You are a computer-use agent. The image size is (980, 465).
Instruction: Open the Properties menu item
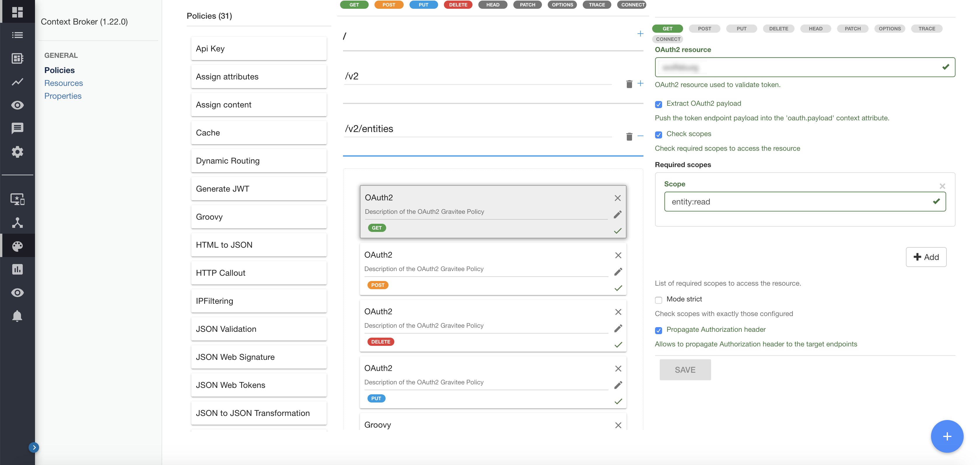63,96
